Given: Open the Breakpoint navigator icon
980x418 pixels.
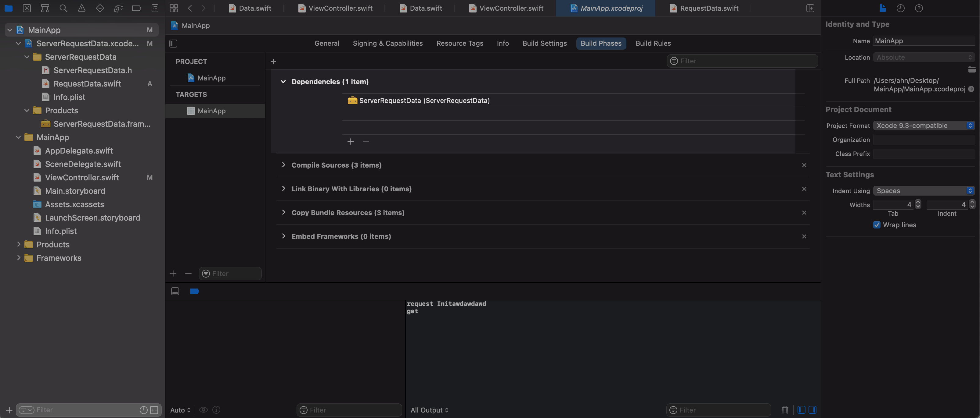Looking at the screenshot, I should click(x=136, y=8).
